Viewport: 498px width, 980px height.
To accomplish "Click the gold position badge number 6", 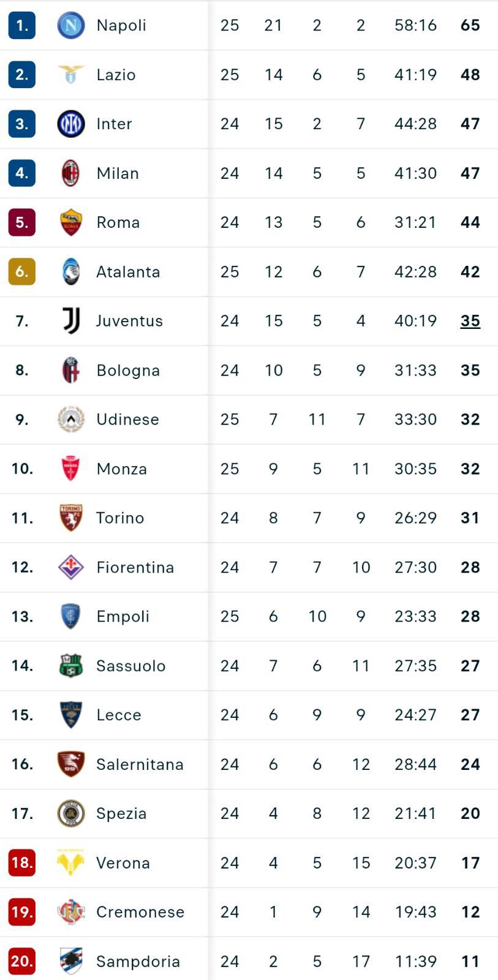I will coord(22,271).
